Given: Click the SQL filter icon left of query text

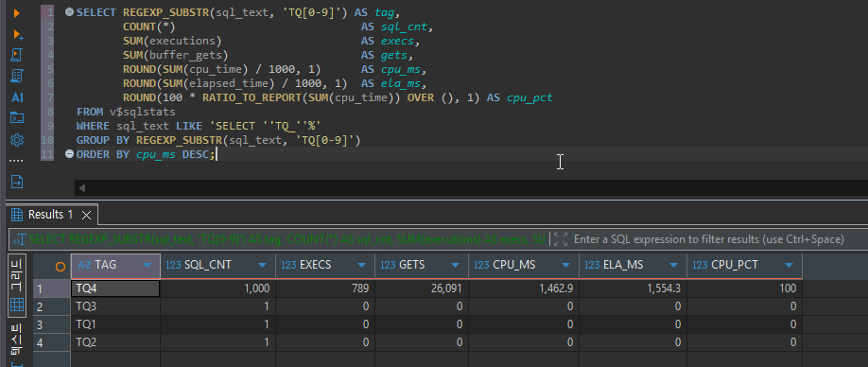Looking at the screenshot, I should 20,239.
